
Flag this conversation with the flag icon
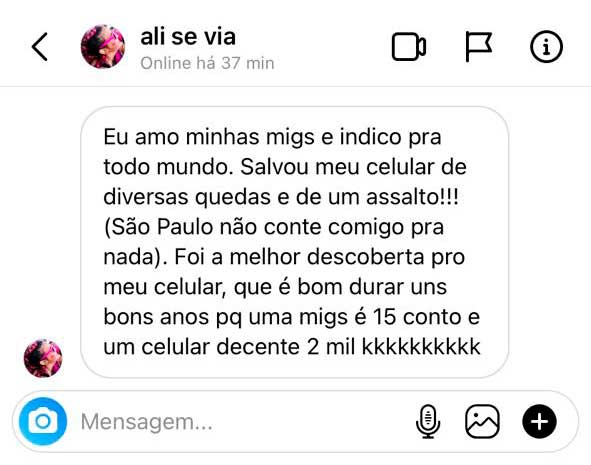click(478, 47)
